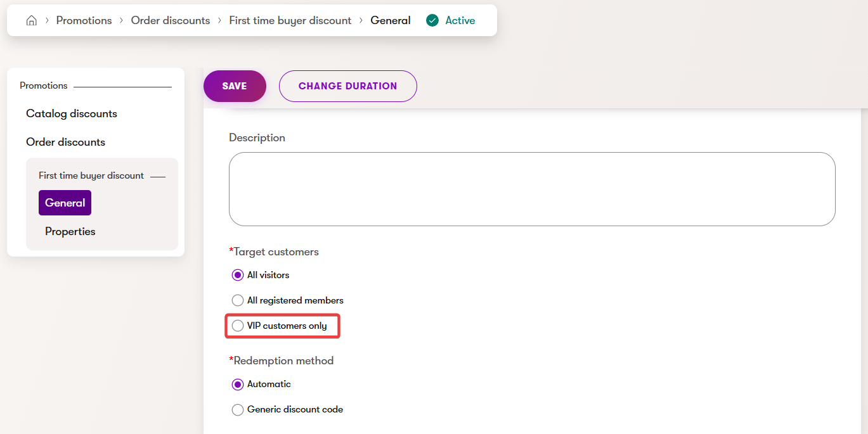Click the Promotions heading in sidebar panel
Image resolution: width=868 pixels, height=434 pixels.
43,85
